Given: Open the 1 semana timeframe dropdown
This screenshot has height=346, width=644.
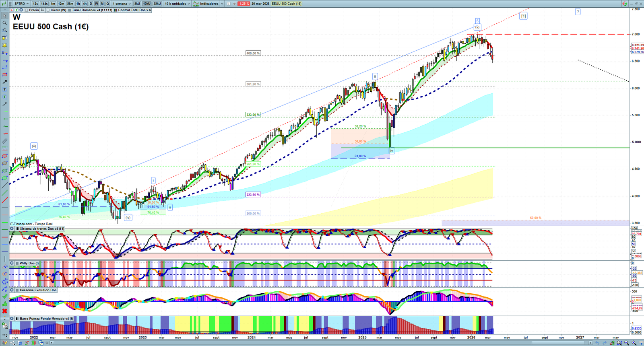Looking at the screenshot, I should 122,4.
